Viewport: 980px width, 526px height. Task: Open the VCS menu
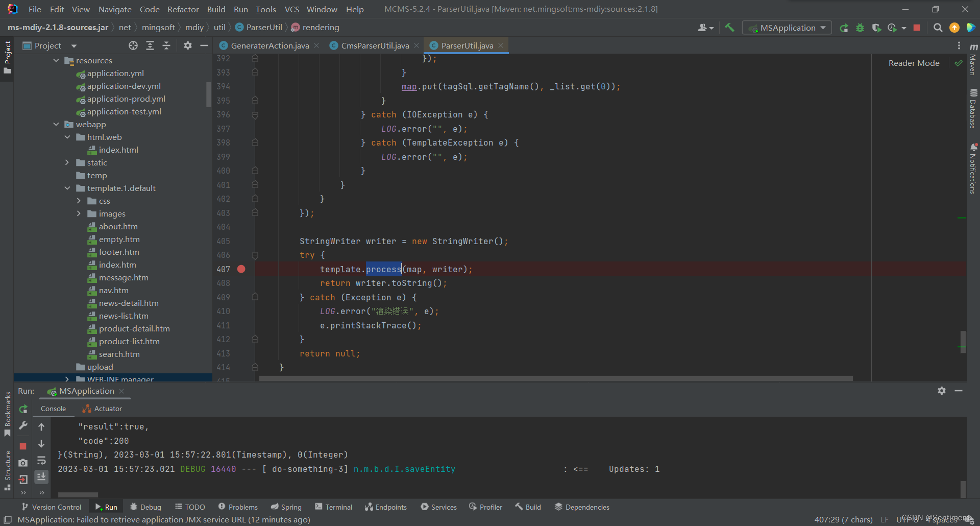click(x=292, y=9)
